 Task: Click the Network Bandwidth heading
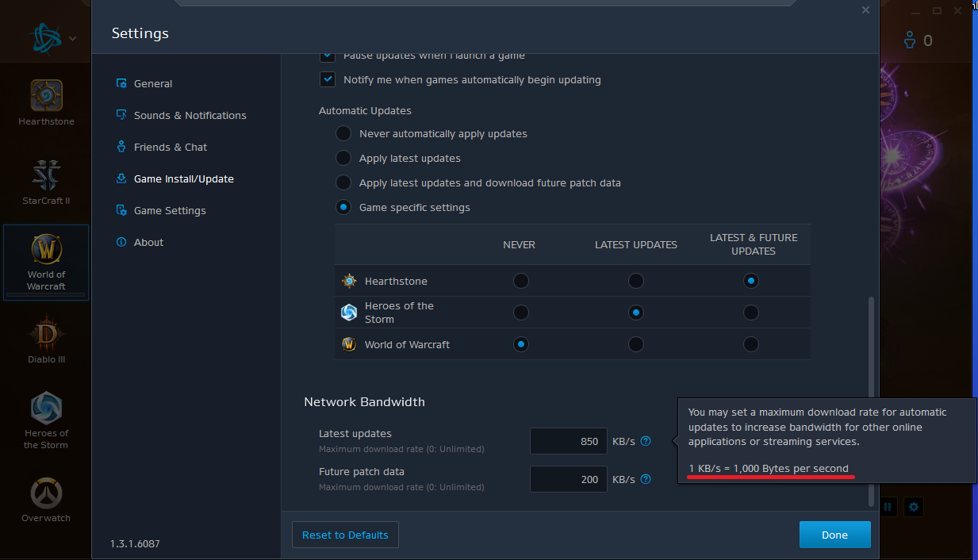tap(364, 402)
